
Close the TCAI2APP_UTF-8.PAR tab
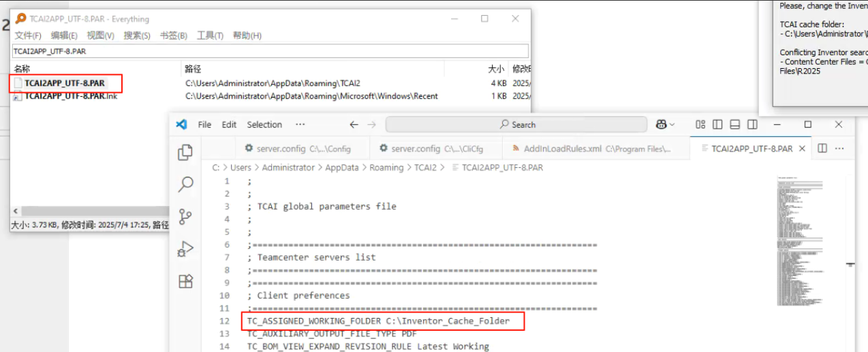click(802, 149)
